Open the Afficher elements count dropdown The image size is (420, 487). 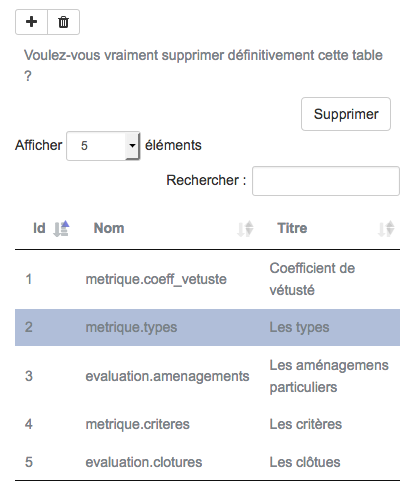tap(103, 146)
